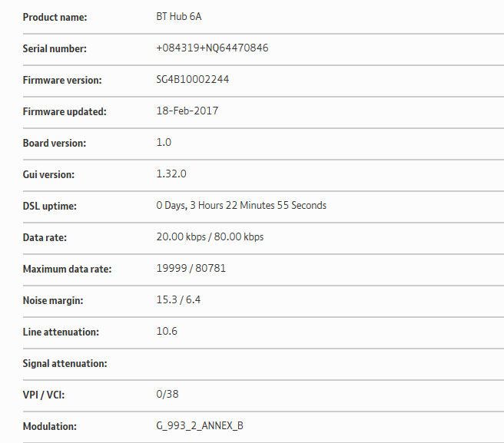The image size is (504, 443).
Task: Click the maximum data rate 19999 / 80781
Action: (191, 269)
